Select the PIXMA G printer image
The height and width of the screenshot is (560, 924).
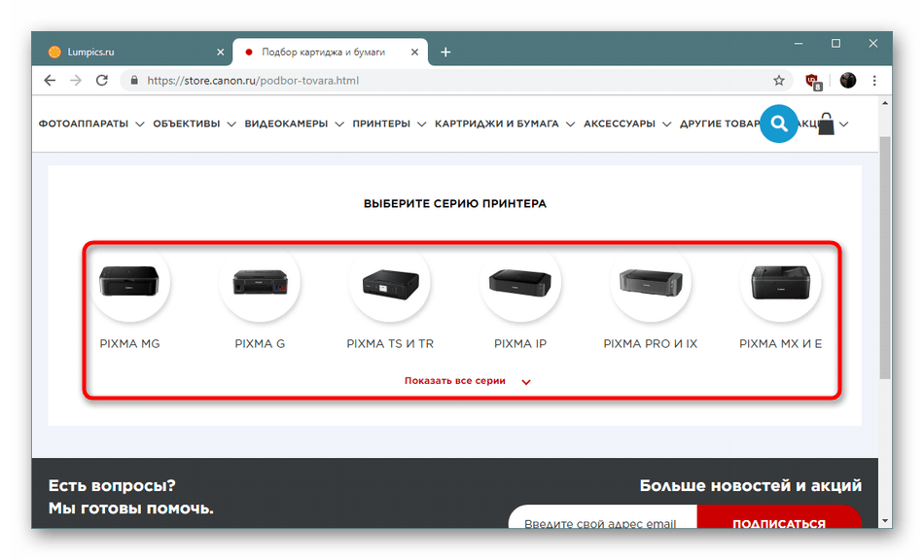[260, 281]
